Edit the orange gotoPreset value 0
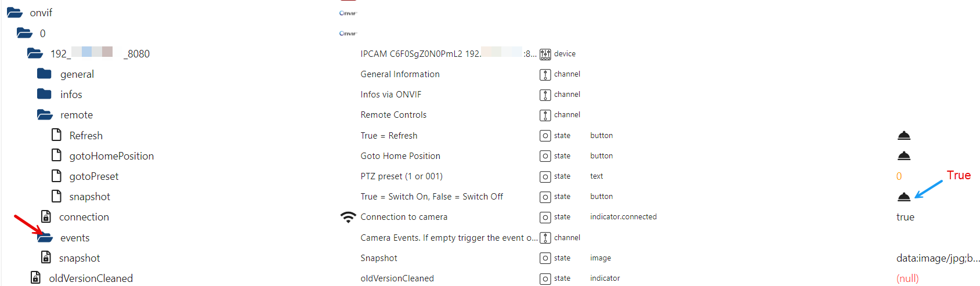 point(899,176)
